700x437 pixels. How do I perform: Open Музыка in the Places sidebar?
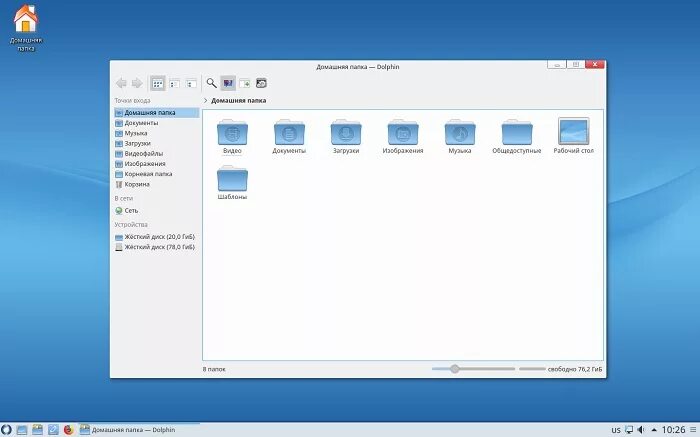(156, 133)
